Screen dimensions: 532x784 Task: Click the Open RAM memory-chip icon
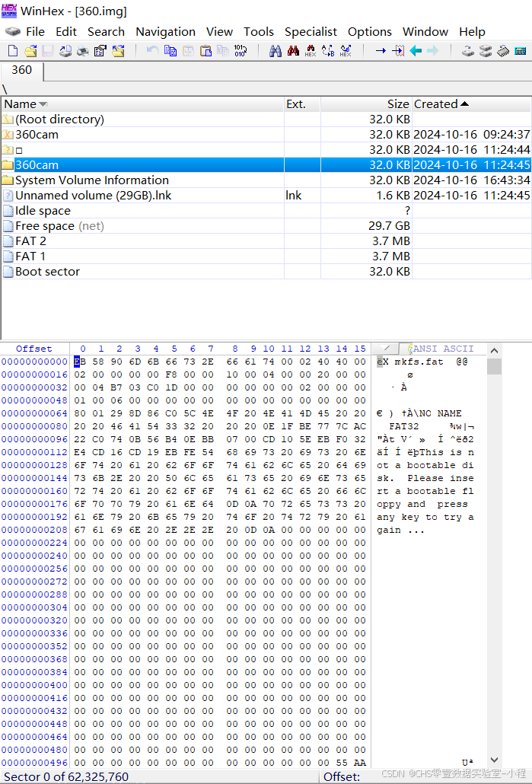coord(503,50)
